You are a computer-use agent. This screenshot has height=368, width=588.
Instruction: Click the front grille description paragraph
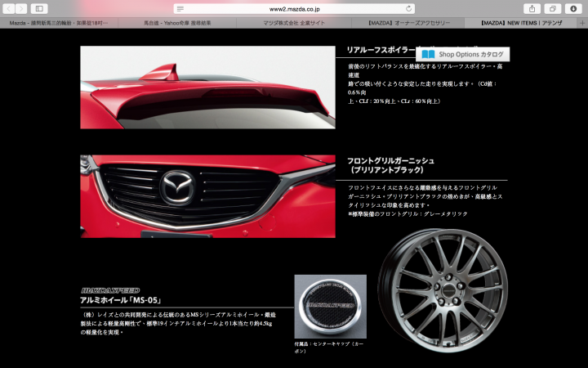[x=425, y=201]
